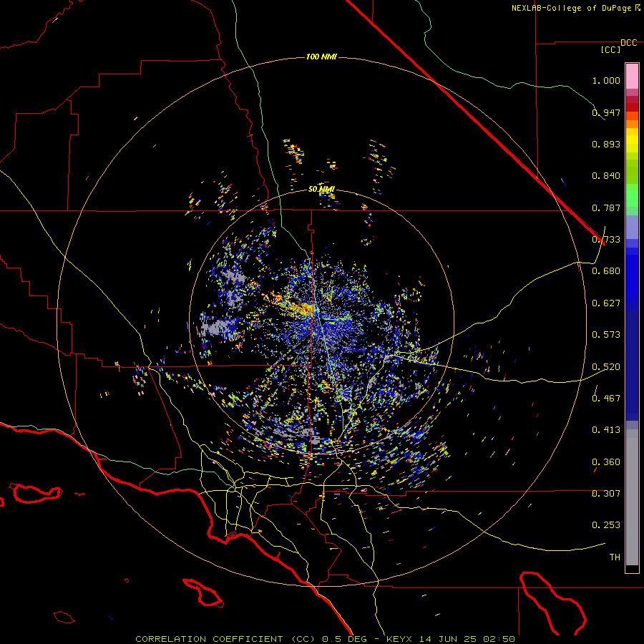Click the 50 NMI range ring label

tap(321, 189)
